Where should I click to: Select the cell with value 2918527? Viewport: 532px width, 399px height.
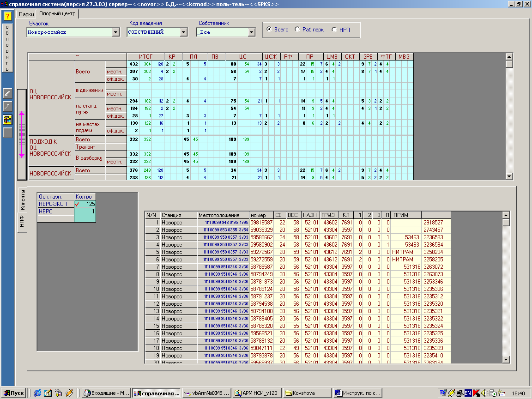pyautogui.click(x=436, y=223)
